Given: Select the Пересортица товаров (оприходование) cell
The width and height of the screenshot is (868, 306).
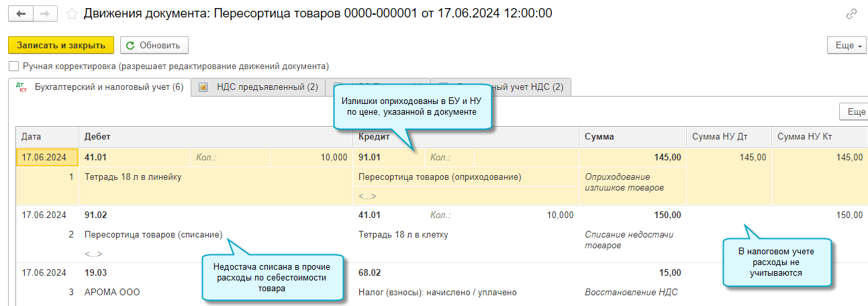Looking at the screenshot, I should (x=440, y=177).
